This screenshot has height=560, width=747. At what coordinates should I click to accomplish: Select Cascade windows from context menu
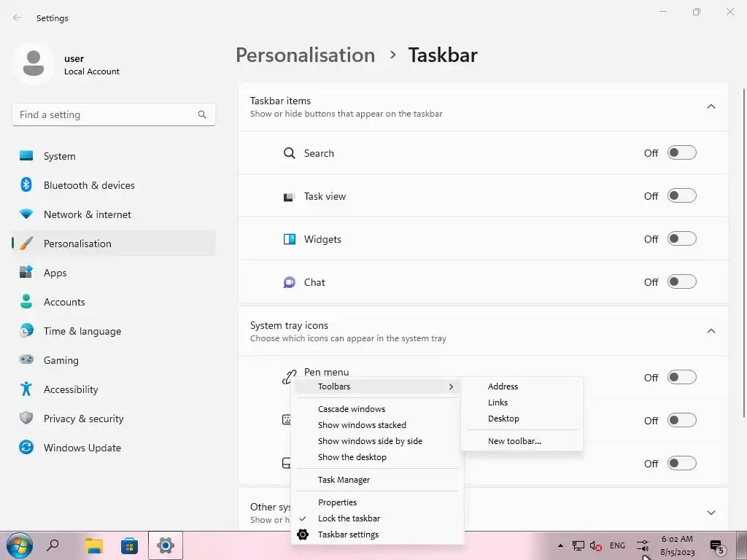(377, 409)
